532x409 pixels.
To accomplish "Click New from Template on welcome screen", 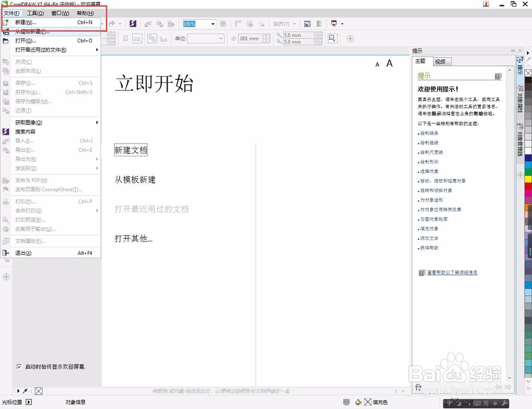I will click(135, 179).
